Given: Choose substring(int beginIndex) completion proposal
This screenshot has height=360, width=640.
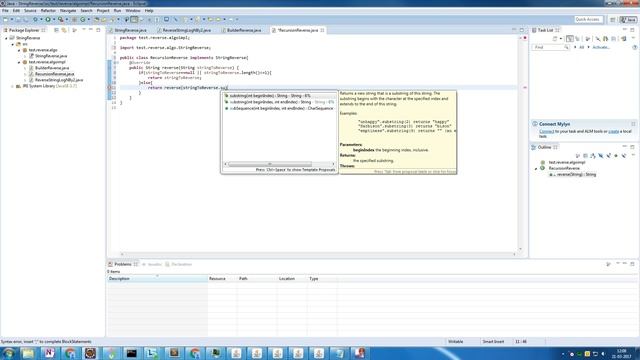Looking at the screenshot, I should pyautogui.click(x=279, y=96).
